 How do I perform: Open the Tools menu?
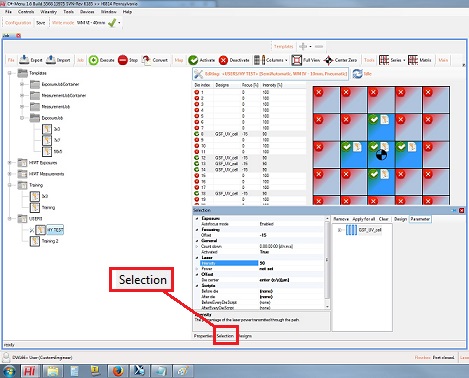(x=68, y=12)
